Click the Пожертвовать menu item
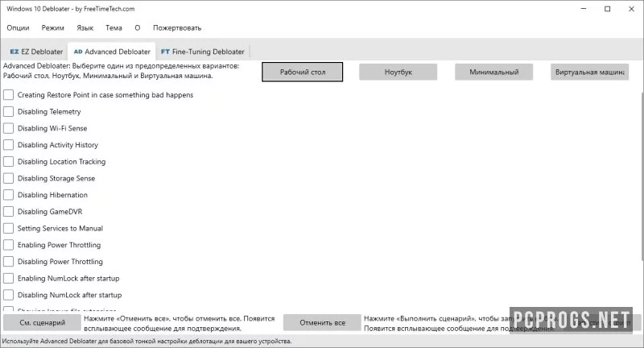644x348 pixels. [x=177, y=28]
